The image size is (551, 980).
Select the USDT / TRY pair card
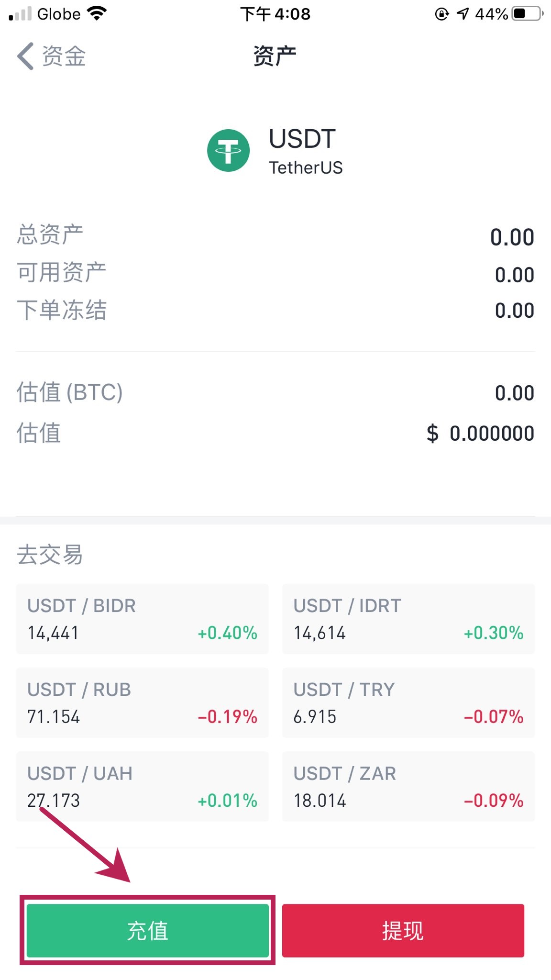pos(408,702)
